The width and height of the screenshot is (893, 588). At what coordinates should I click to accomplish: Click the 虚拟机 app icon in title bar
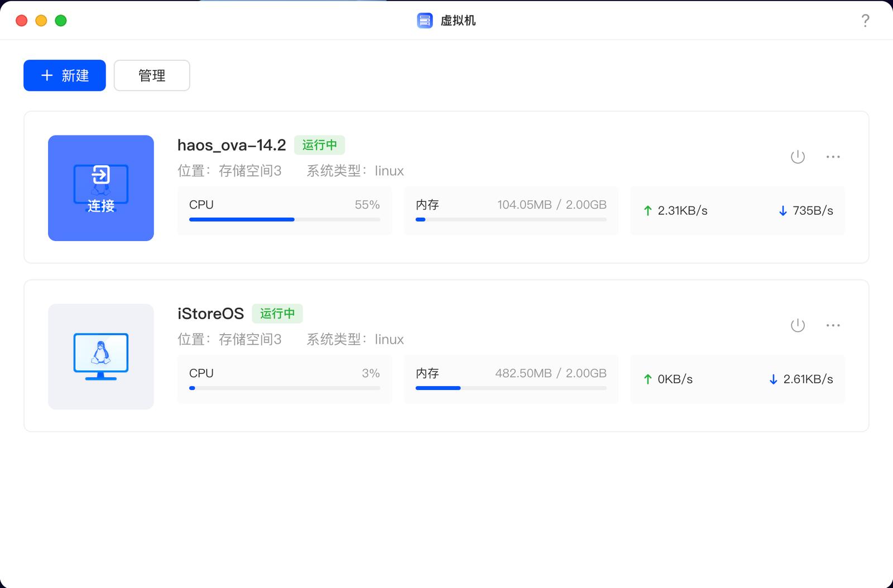click(425, 21)
